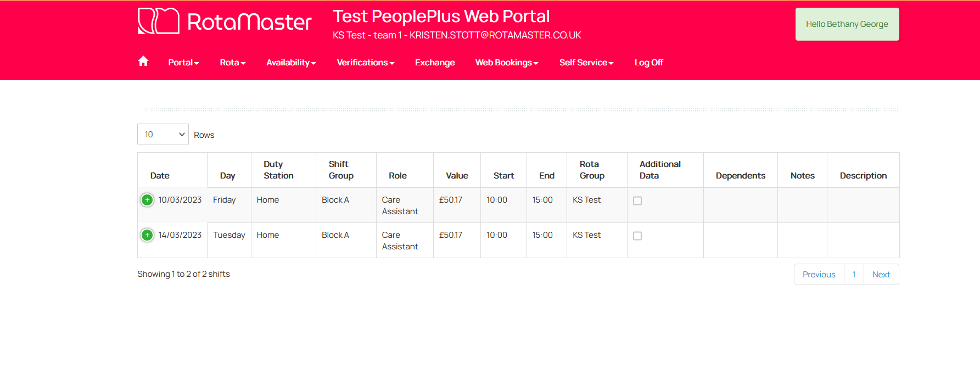The width and height of the screenshot is (980, 379).
Task: Sort by the Additional Data column header
Action: click(665, 170)
